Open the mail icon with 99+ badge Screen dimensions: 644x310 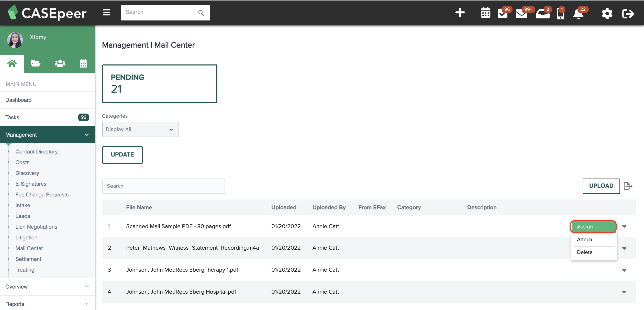[x=522, y=14]
